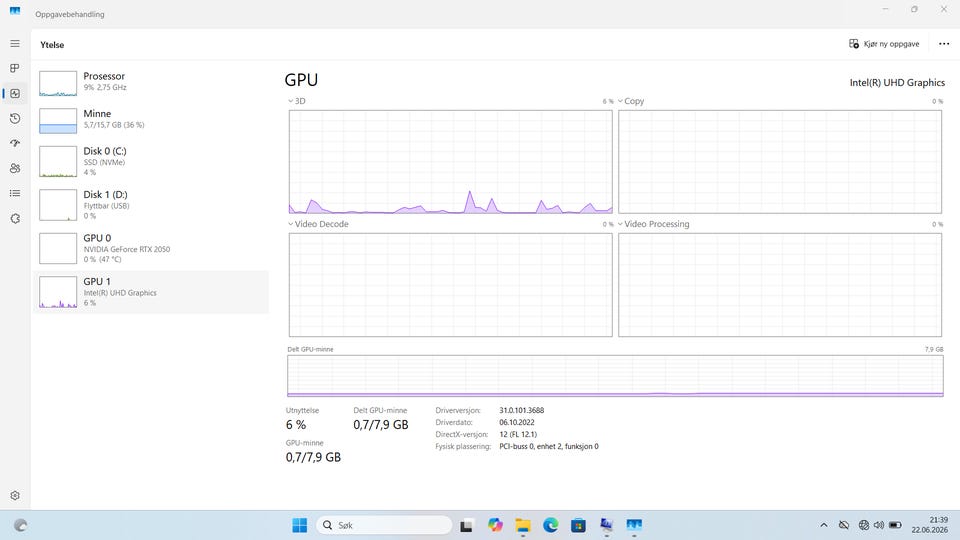Click the 3D usage graph

point(451,162)
